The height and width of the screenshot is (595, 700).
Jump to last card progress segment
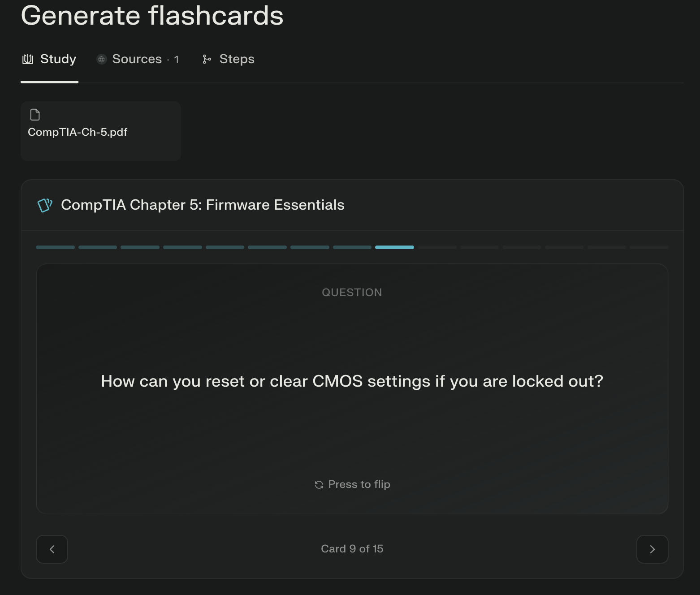[x=648, y=247]
